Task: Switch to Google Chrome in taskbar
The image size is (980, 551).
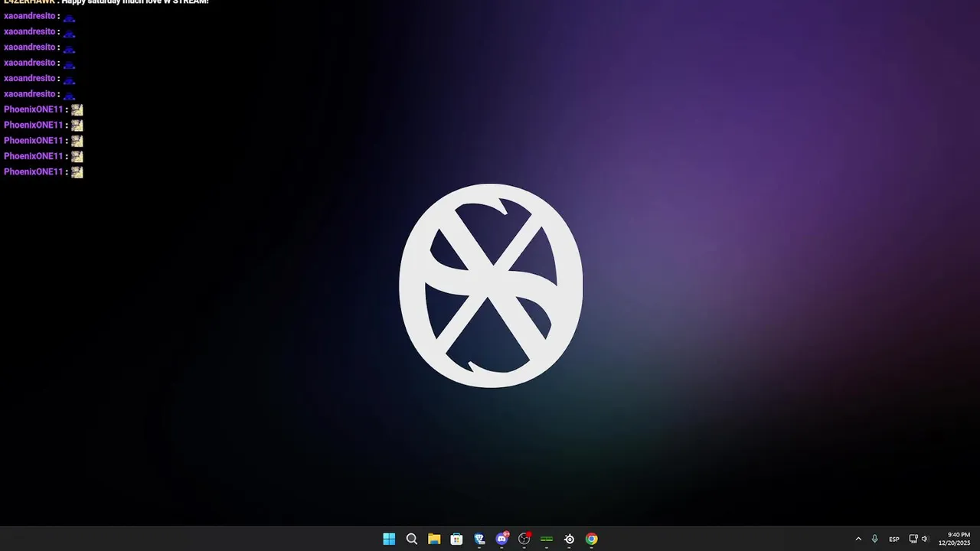Action: point(591,539)
